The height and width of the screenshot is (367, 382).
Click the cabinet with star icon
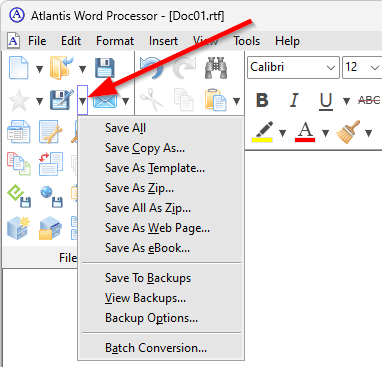19,228
